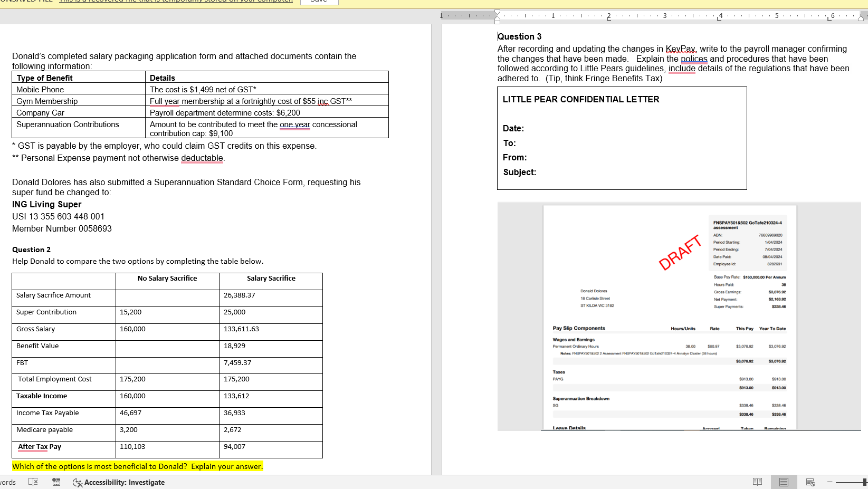Image resolution: width=868 pixels, height=489 pixels.
Task: Click the horizontal ruler at the 3 mark
Action: point(664,16)
